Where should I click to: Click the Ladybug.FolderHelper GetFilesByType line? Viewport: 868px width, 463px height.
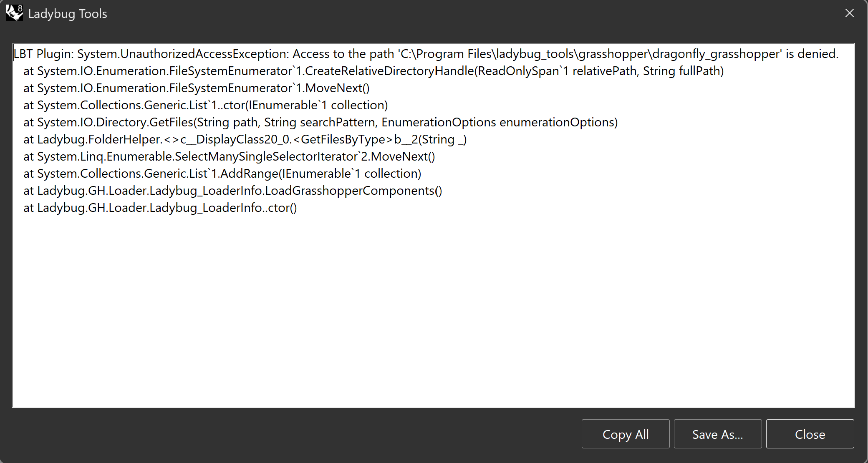[x=245, y=139]
